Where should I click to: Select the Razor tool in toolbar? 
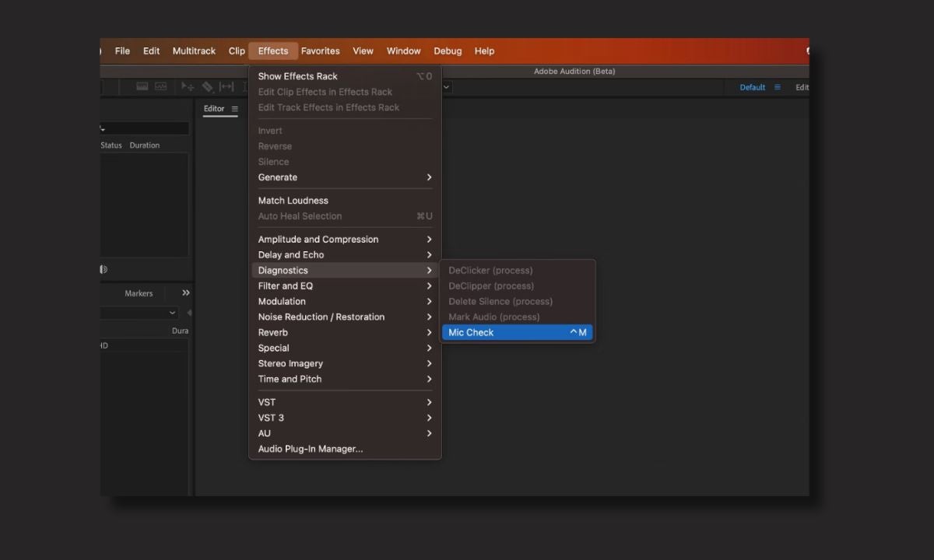[x=207, y=87]
